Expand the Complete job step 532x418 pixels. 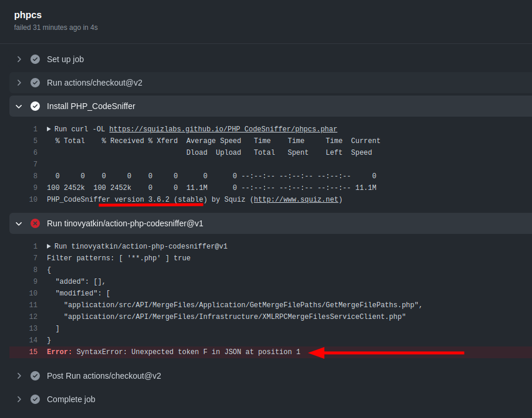(19, 399)
